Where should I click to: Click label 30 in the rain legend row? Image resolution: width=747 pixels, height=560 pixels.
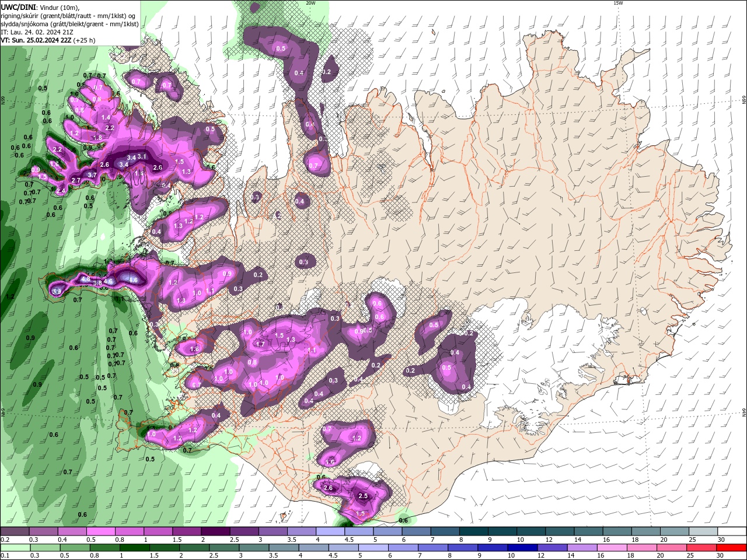coord(720,556)
